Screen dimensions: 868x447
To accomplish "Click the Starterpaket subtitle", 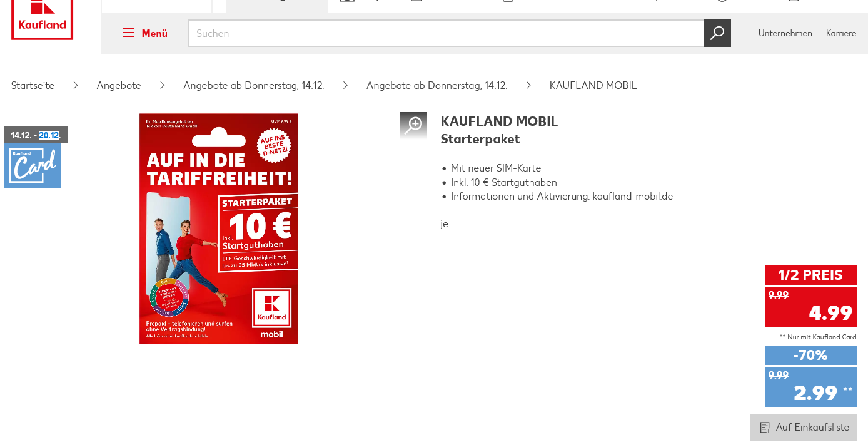I will coord(480,139).
